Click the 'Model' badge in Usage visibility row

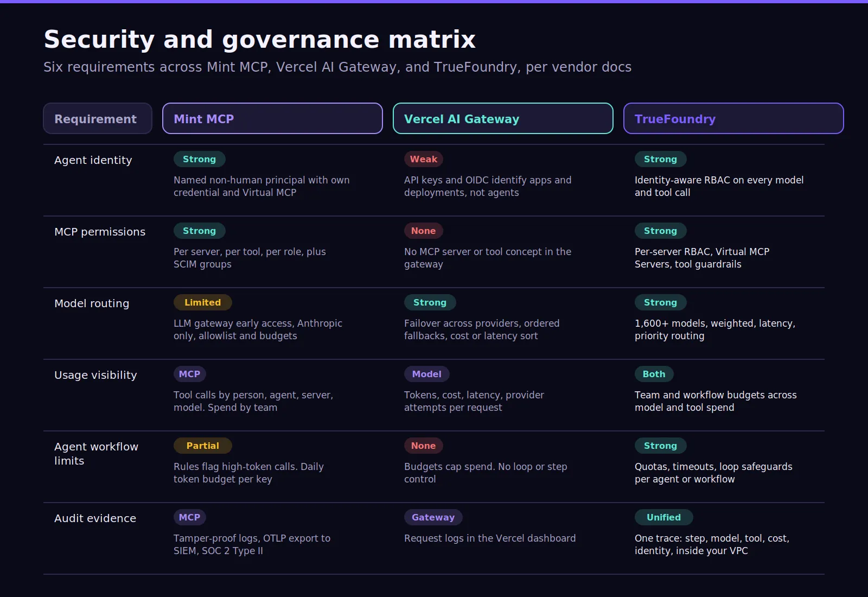426,374
